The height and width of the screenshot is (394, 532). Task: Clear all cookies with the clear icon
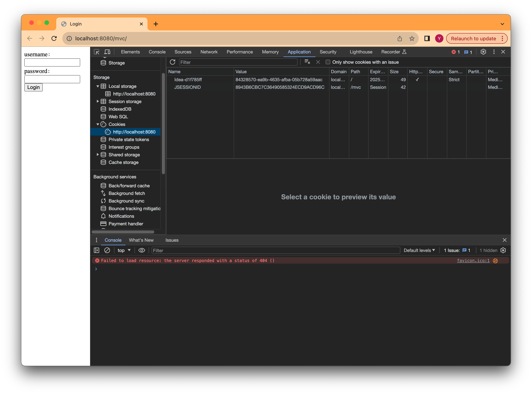click(x=307, y=62)
